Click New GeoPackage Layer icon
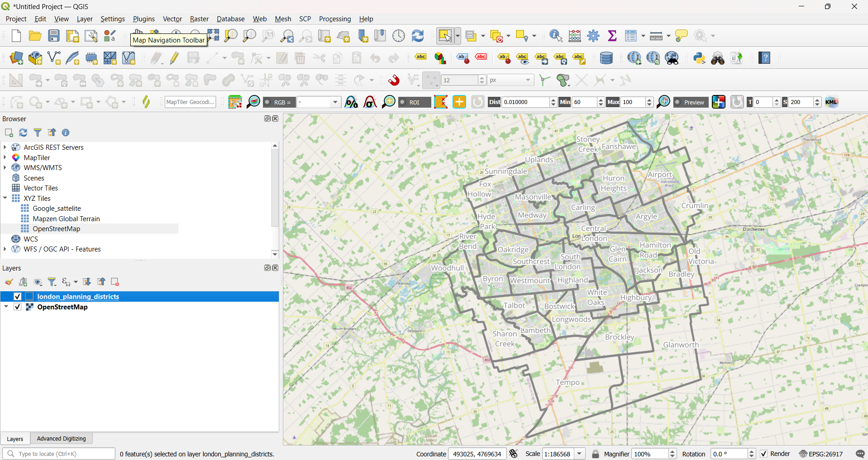Screen dimensions: 868x460 point(35,58)
